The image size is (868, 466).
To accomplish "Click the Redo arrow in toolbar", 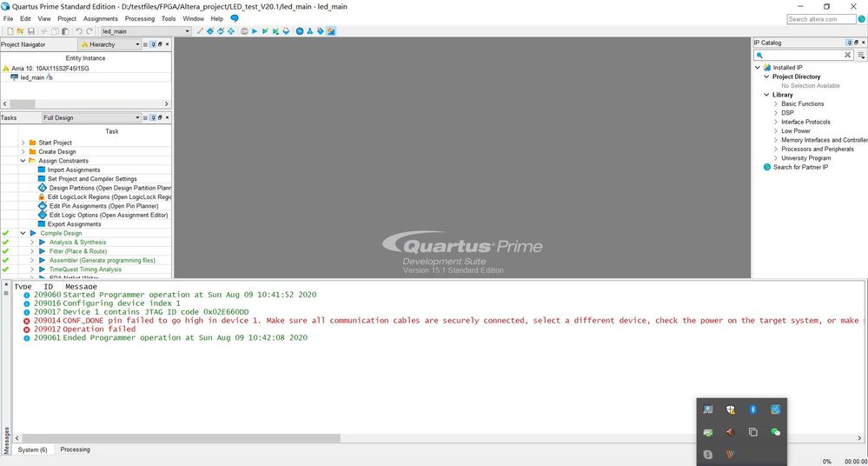I will point(89,31).
